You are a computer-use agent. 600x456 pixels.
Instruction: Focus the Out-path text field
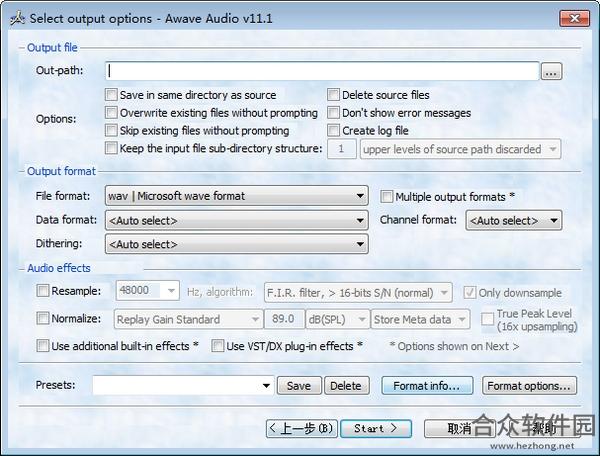[x=322, y=71]
